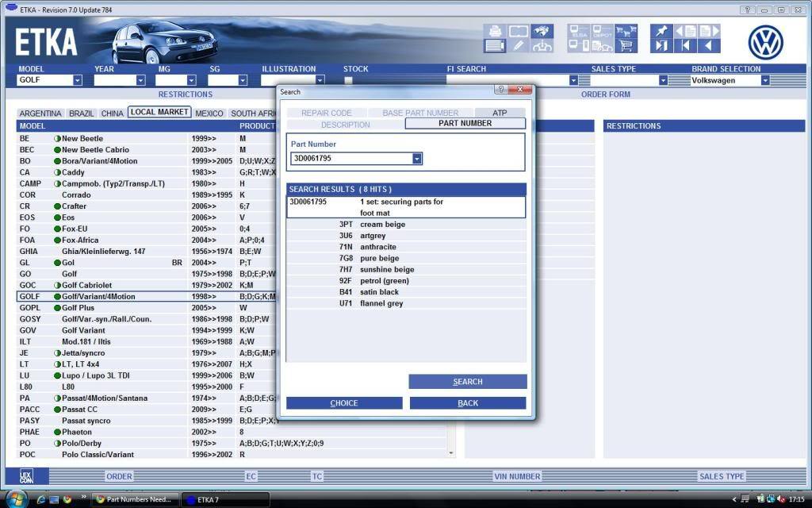Click the printer icon in the toolbar

(495, 31)
